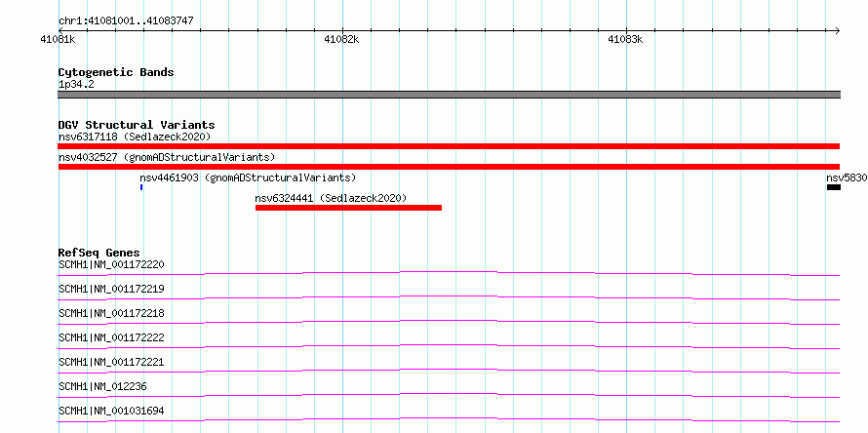Open SCMH1|NM_001172218 transcript
Viewport: 868px width, 433px height.
click(x=112, y=313)
